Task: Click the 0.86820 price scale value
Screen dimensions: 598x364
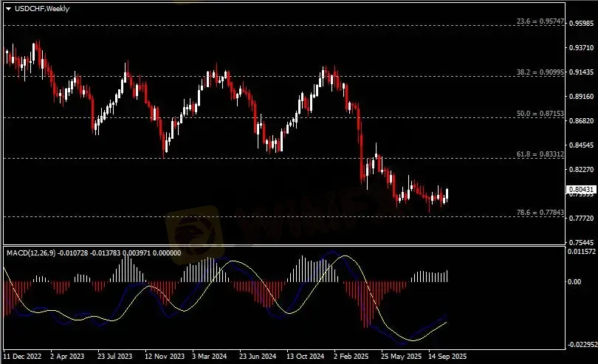Action: [x=581, y=121]
